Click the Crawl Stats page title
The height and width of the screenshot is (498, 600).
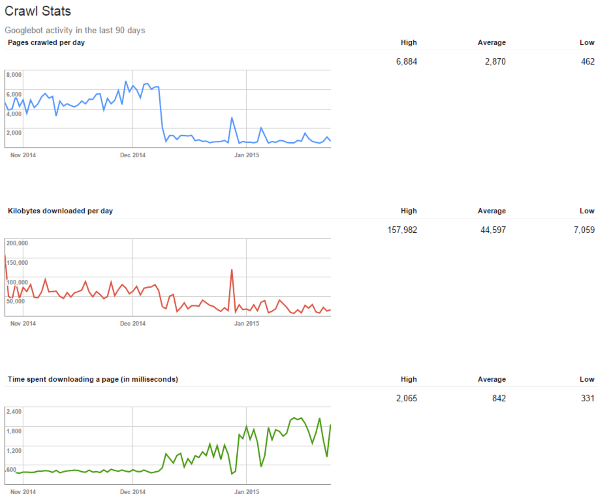[x=38, y=11]
